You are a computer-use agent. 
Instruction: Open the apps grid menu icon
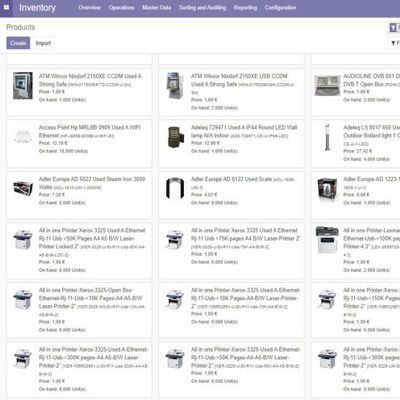6,7
